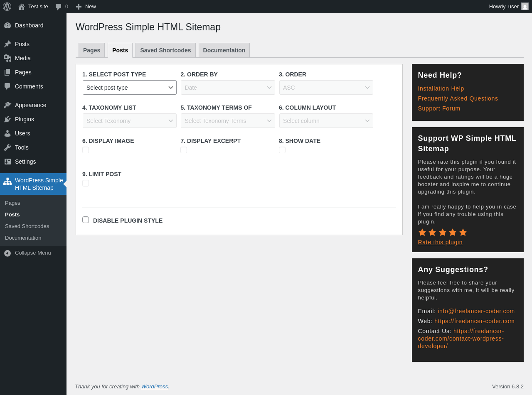Open the WordPress logo menu
The width and height of the screenshot is (532, 395).
(x=7, y=7)
